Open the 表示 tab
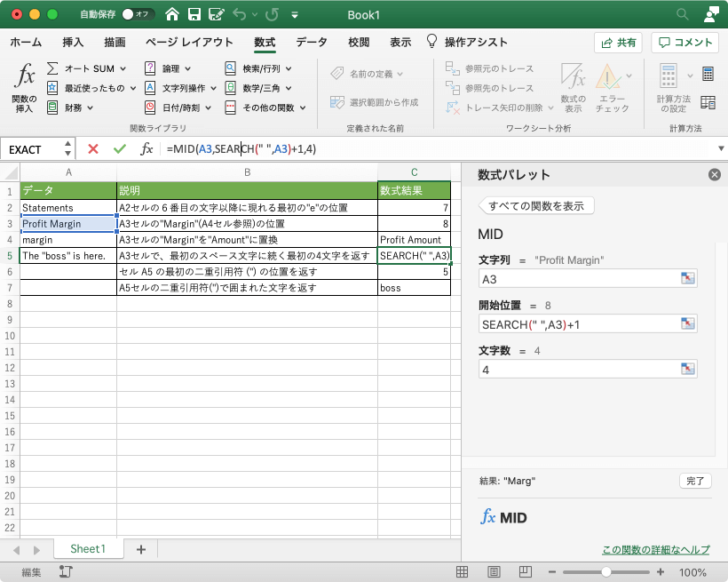The width and height of the screenshot is (728, 582). 400,43
